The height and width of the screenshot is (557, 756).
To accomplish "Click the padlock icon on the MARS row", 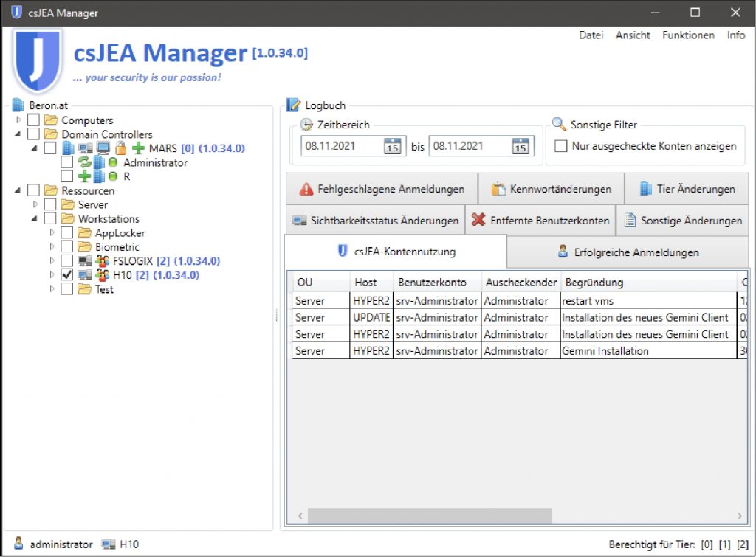I will pyautogui.click(x=121, y=148).
